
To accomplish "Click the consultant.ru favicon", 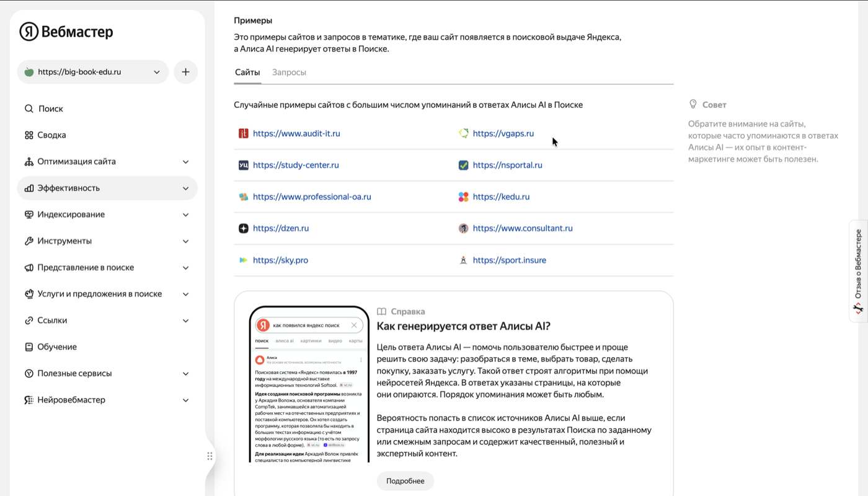I will pyautogui.click(x=463, y=228).
